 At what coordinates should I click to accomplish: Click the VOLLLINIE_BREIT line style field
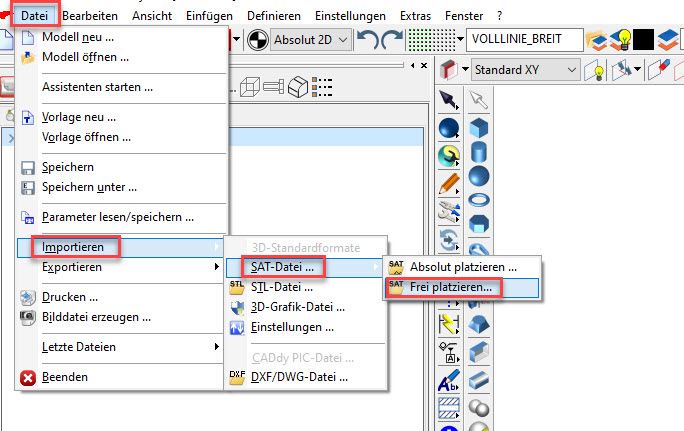(x=525, y=40)
